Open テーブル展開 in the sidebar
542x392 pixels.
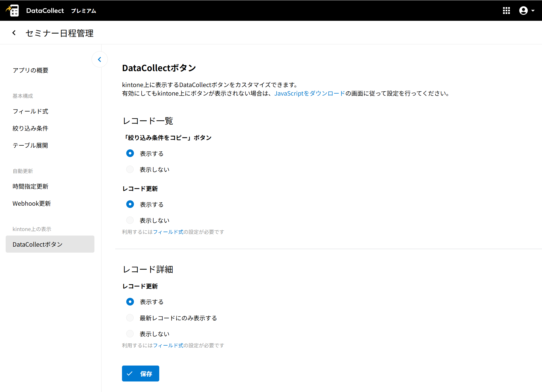(30, 145)
